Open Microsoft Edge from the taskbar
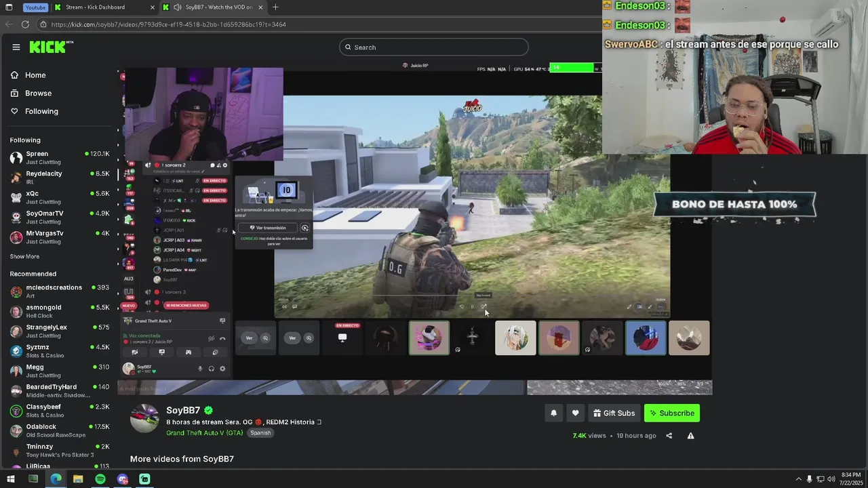Screen dimensions: 868x488 [x=56, y=479]
